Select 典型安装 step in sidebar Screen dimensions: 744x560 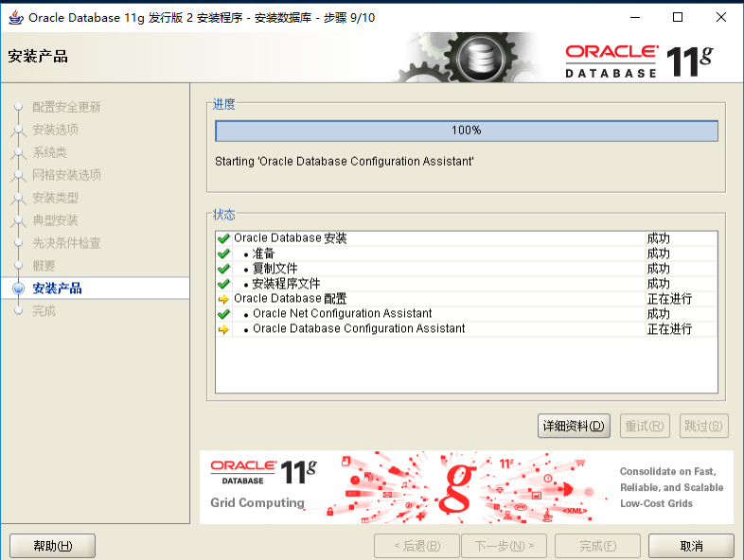click(56, 220)
